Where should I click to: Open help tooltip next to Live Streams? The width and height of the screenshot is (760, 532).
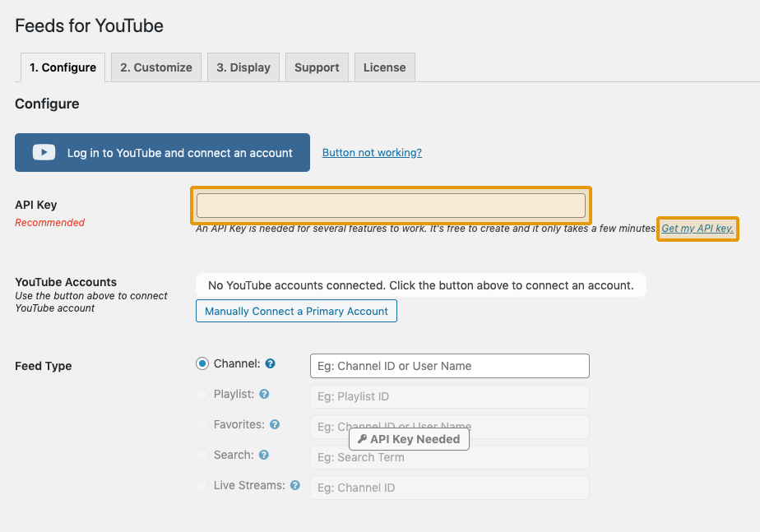point(294,484)
